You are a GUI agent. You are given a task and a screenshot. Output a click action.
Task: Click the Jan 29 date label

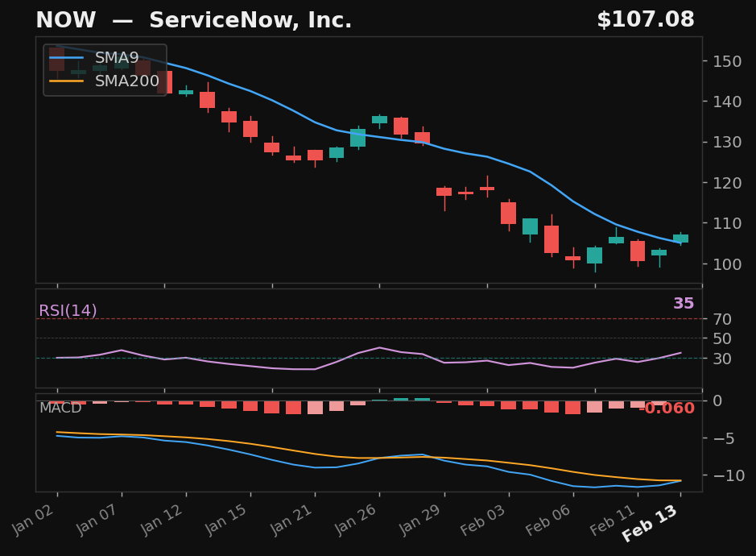pos(420,519)
